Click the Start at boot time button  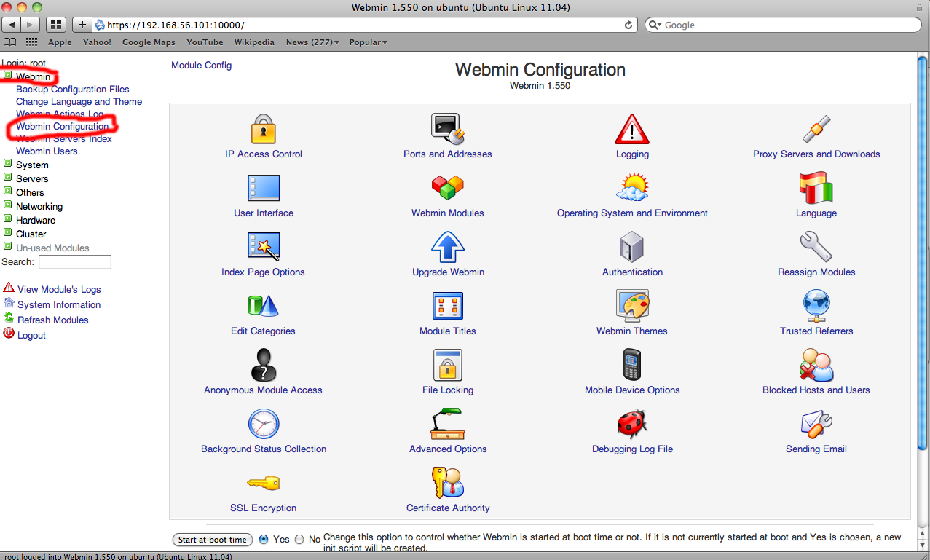213,540
